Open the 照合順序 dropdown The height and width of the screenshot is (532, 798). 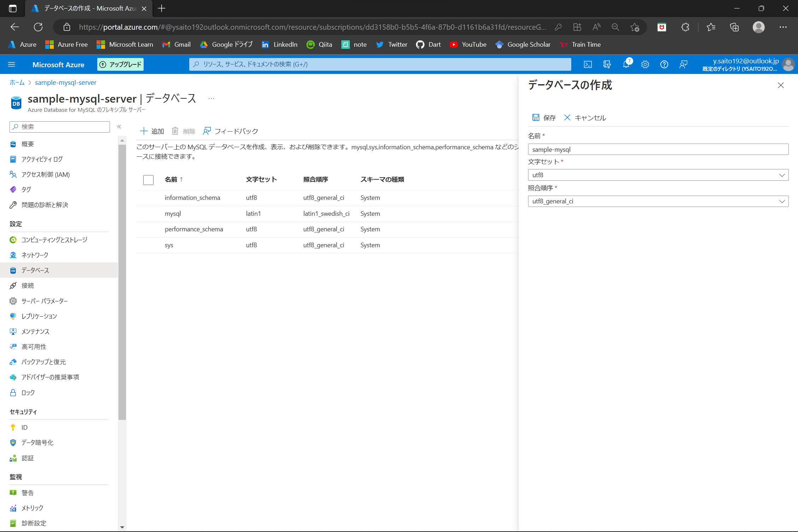(x=782, y=201)
